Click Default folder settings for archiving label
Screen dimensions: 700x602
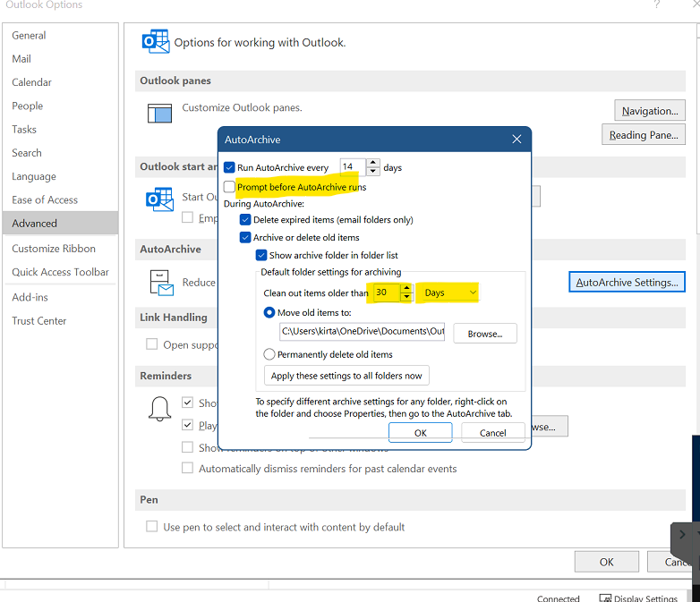(331, 272)
